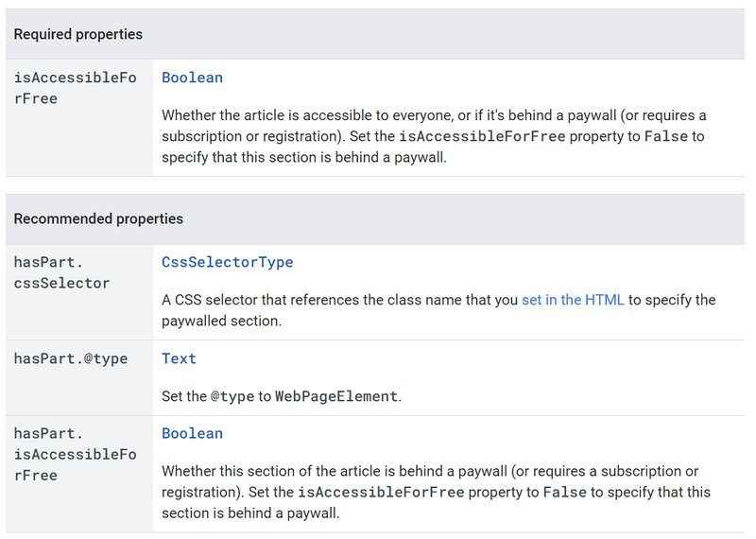Open the CssSelectorType type link
This screenshot has width=756, height=539.
click(x=227, y=262)
